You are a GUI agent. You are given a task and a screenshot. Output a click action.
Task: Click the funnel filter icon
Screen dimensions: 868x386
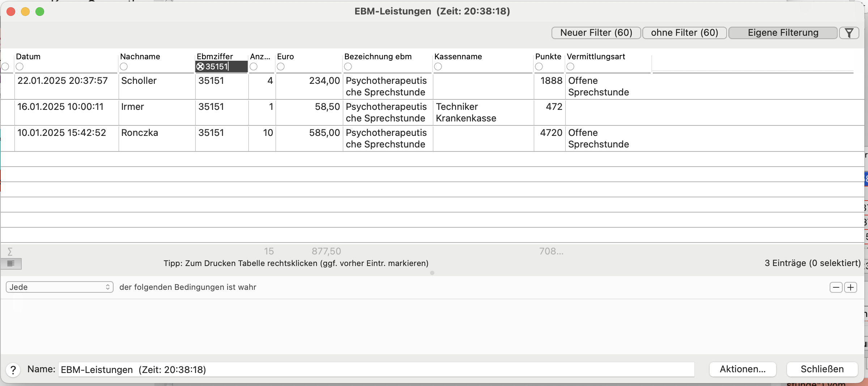click(x=849, y=33)
